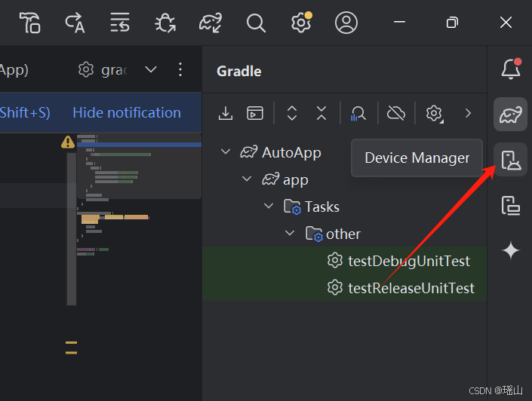The height and width of the screenshot is (401, 532).
Task: Open Gradle build tool settings gear
Action: point(434,113)
